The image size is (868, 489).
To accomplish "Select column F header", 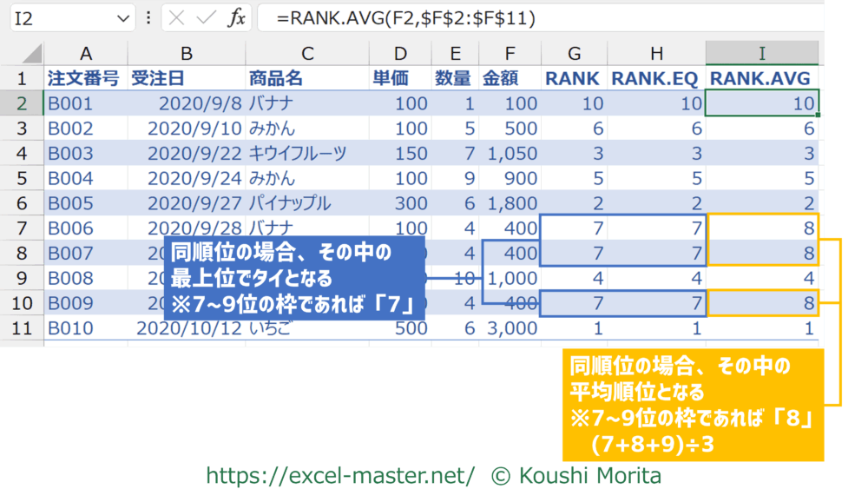I will click(509, 53).
